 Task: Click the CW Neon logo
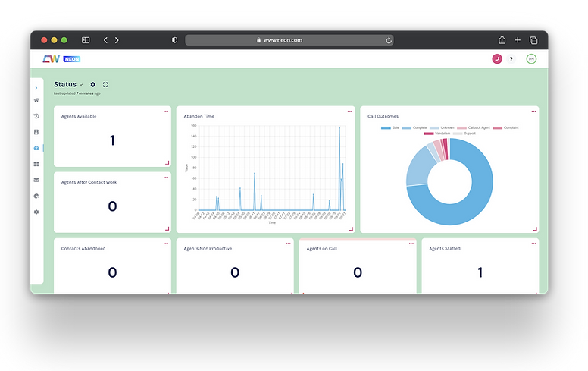(x=61, y=59)
